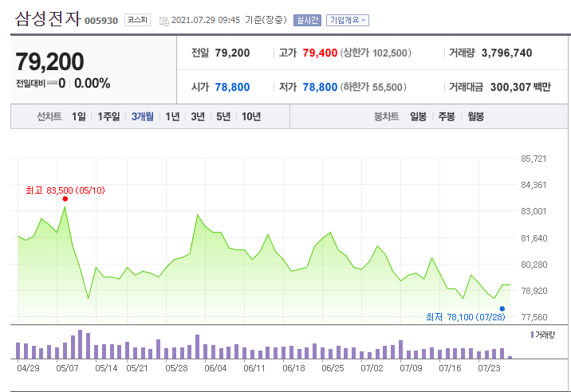Screen dimensions: 571x392
Task: Click the upper limit 상한가 102,500 text
Action: click(x=376, y=53)
